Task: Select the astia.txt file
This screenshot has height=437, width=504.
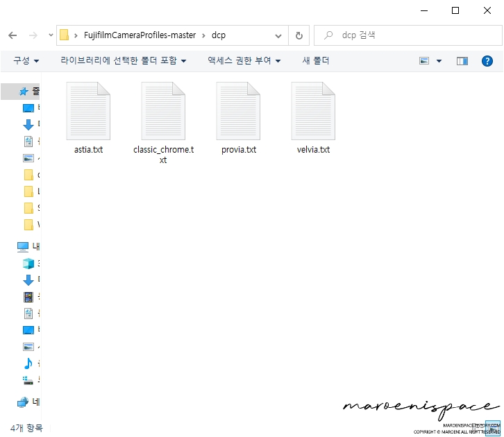Action: click(x=88, y=118)
